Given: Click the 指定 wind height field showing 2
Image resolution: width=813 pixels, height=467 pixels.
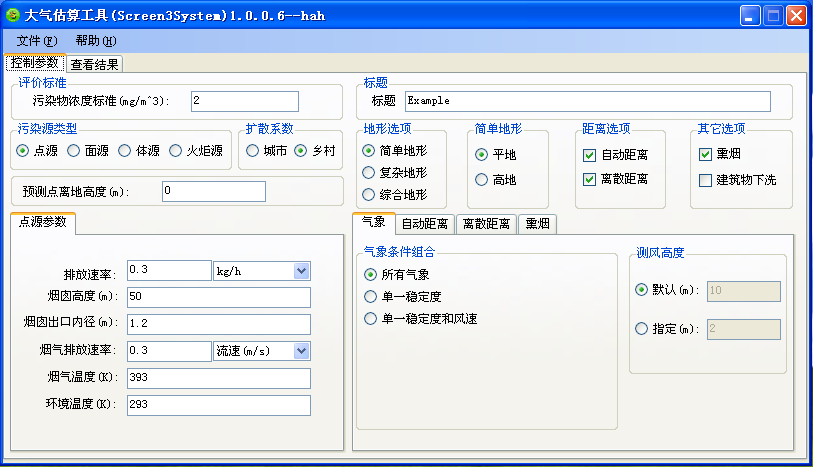Looking at the screenshot, I should [744, 330].
